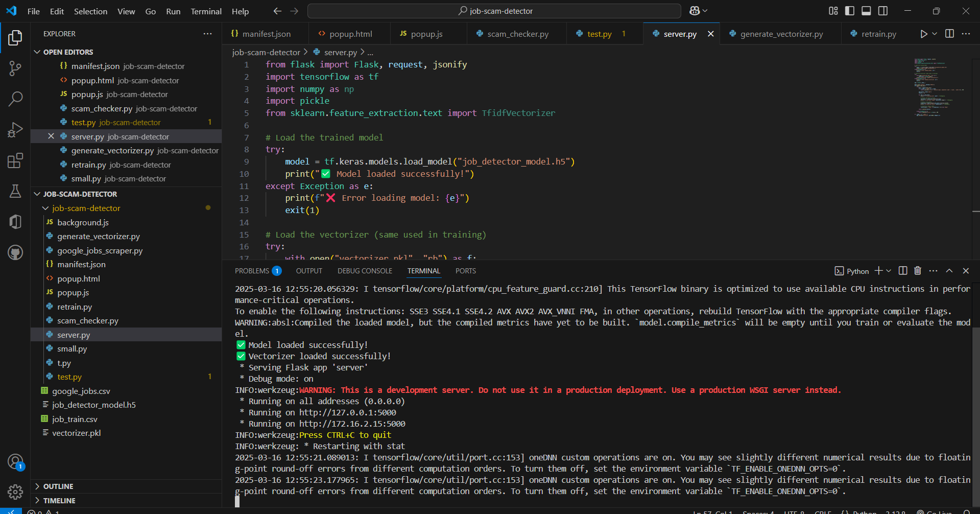Open the Terminal menu
This screenshot has width=980, height=514.
206,11
